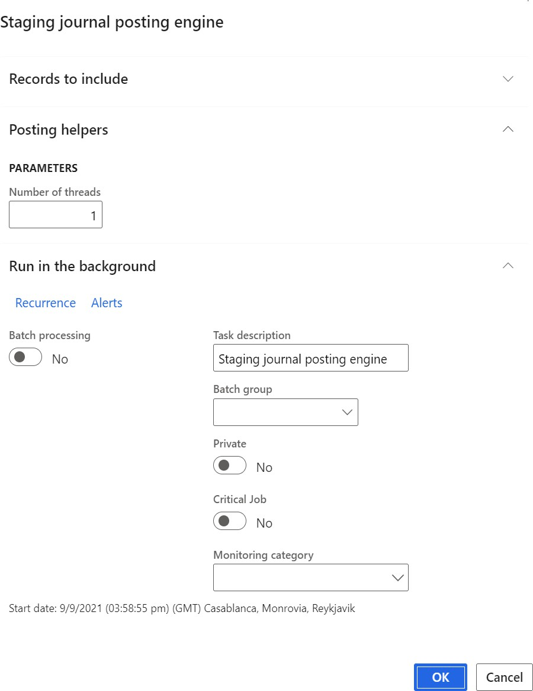Open the Alerts settings
Screen dimensions: 533x691
[x=107, y=303]
